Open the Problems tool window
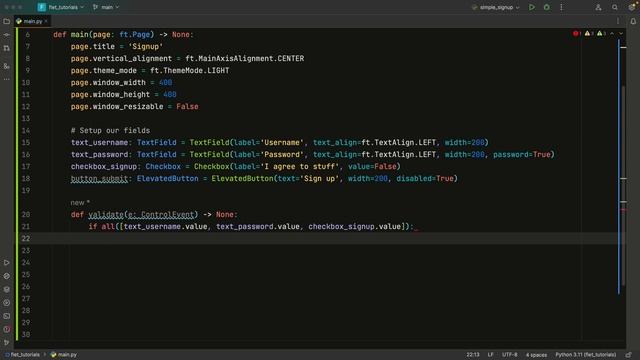The height and width of the screenshot is (360, 640). point(7,329)
